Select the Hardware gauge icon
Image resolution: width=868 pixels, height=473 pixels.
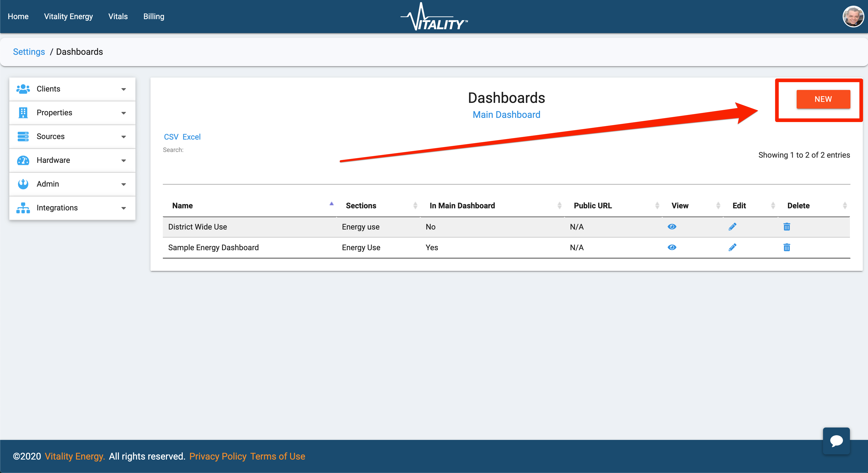(22, 160)
